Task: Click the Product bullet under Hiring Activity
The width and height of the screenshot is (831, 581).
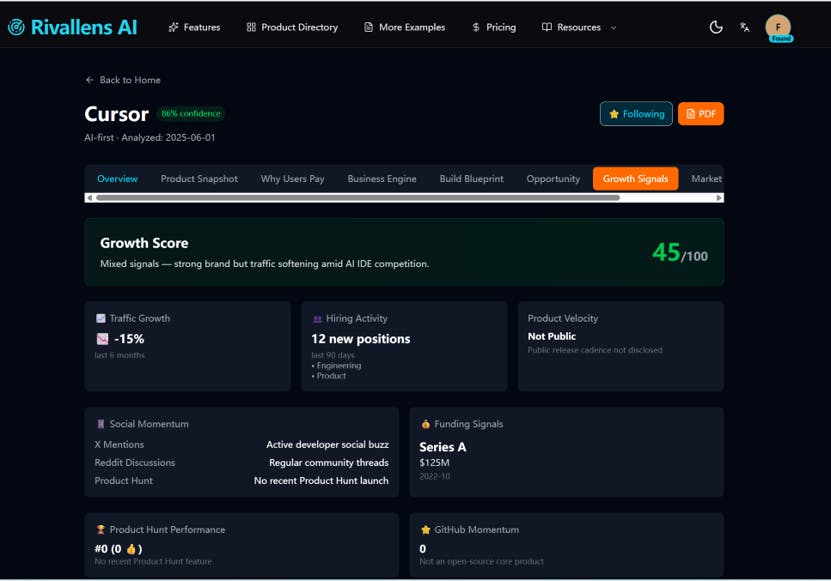Action: (x=329, y=376)
